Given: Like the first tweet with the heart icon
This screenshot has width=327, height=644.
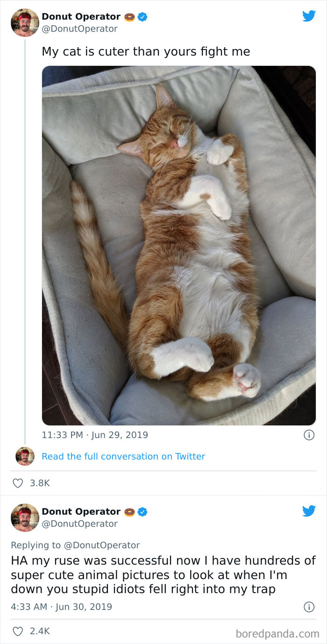Looking at the screenshot, I should coord(17,483).
